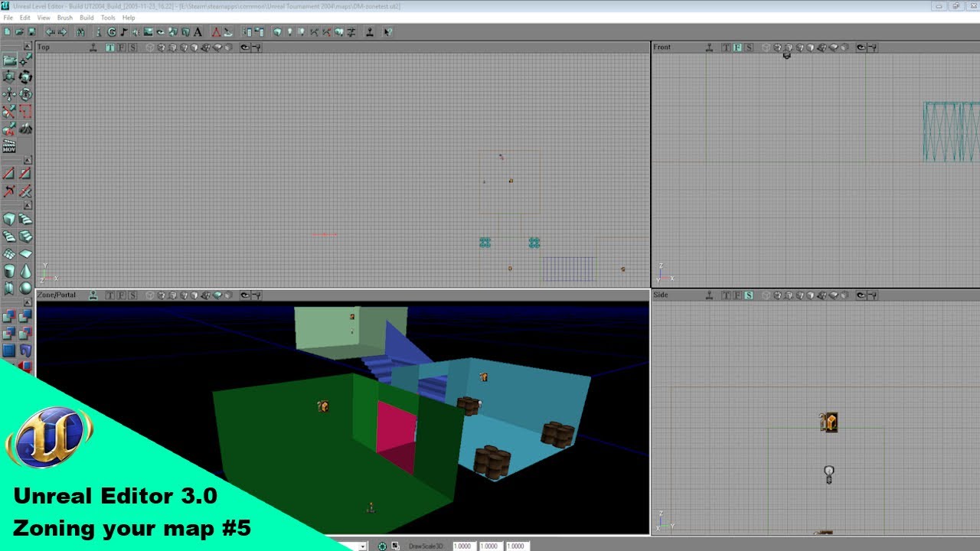The height and width of the screenshot is (551, 980).
Task: Open the Build menu
Action: pos(87,18)
